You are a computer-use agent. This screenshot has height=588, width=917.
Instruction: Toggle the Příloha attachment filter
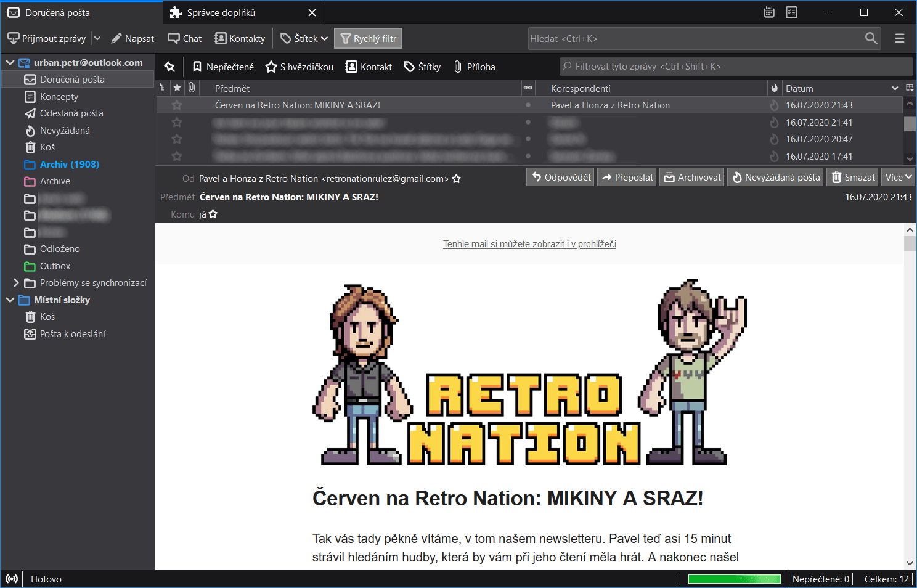[475, 67]
